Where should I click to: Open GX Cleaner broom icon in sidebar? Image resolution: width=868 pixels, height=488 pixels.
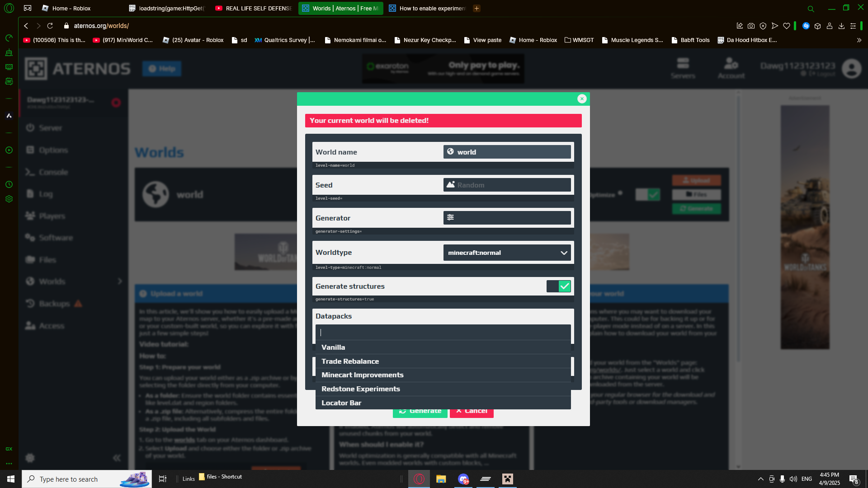click(9, 52)
